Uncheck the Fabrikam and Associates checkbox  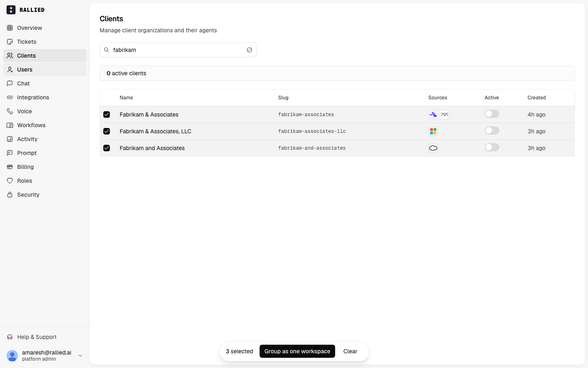point(107,148)
